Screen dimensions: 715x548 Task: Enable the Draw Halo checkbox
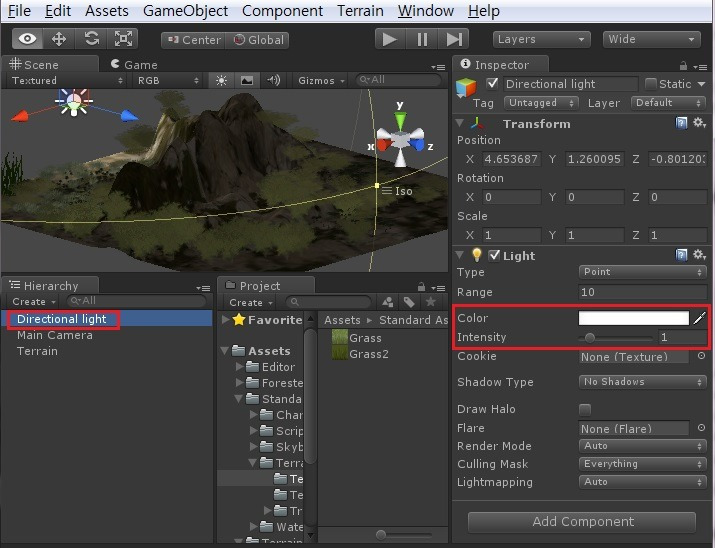click(x=585, y=409)
